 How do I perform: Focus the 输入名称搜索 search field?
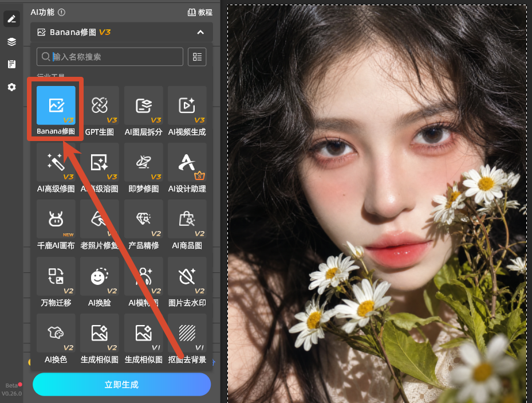[110, 57]
